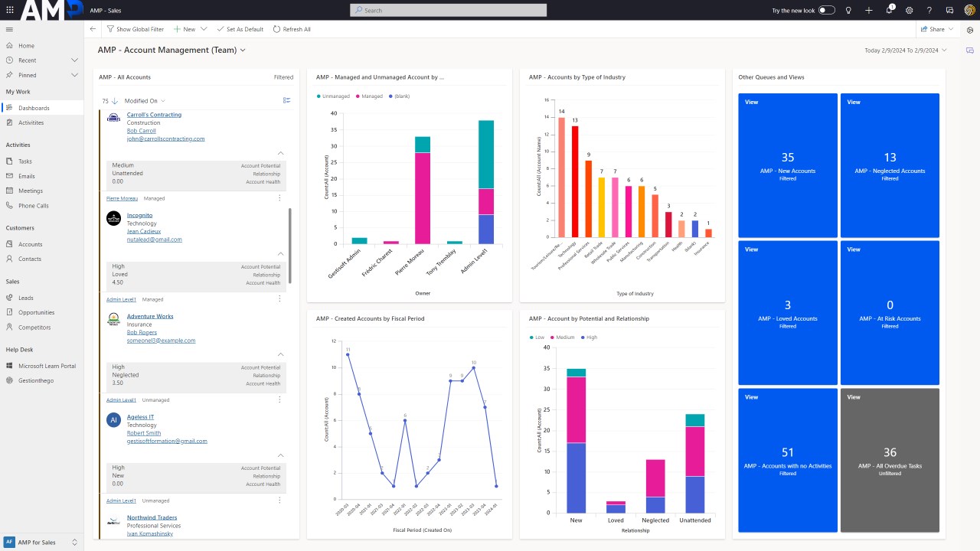Open more options for Pierre Moreau record

[x=279, y=198]
